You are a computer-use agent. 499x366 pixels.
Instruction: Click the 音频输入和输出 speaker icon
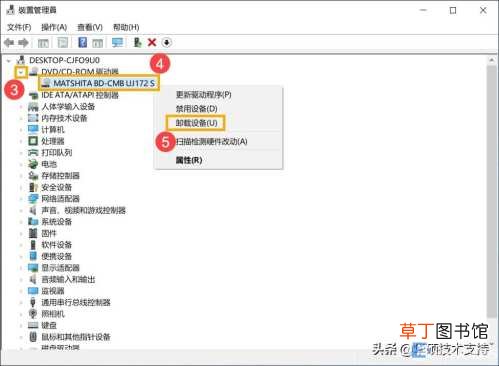(x=33, y=279)
